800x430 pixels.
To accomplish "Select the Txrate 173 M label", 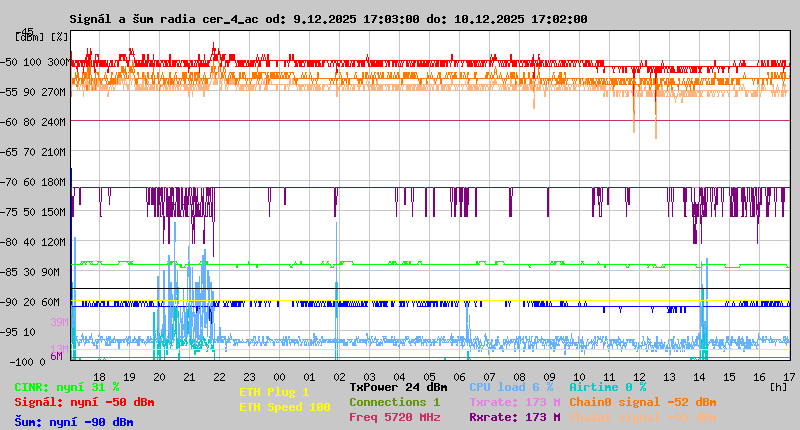I will tap(514, 402).
